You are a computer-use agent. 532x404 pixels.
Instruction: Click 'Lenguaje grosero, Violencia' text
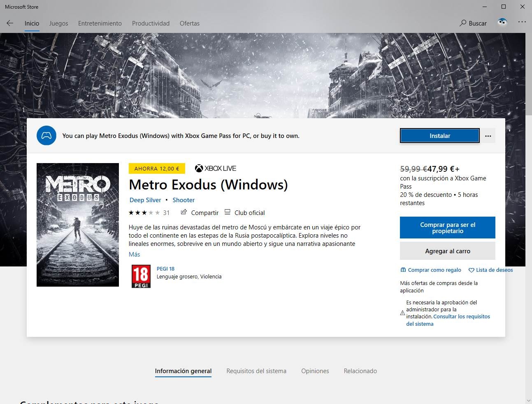coord(189,277)
